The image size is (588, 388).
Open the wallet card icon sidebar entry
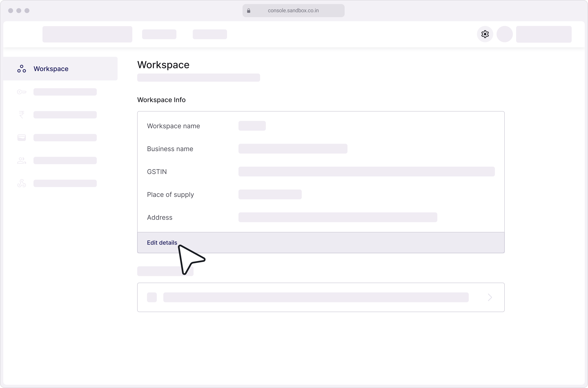coord(22,138)
